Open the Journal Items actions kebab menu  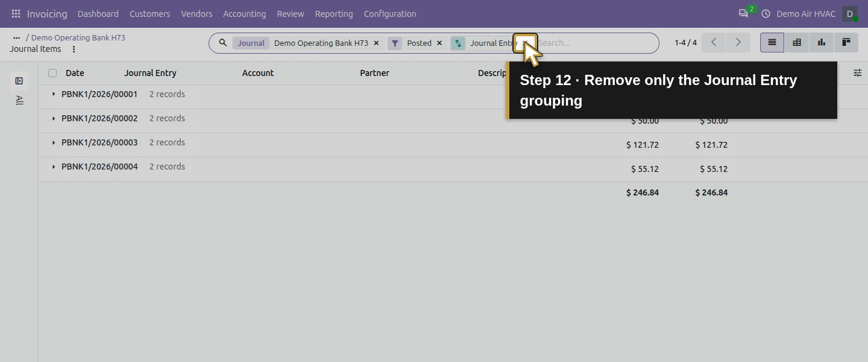click(x=74, y=49)
